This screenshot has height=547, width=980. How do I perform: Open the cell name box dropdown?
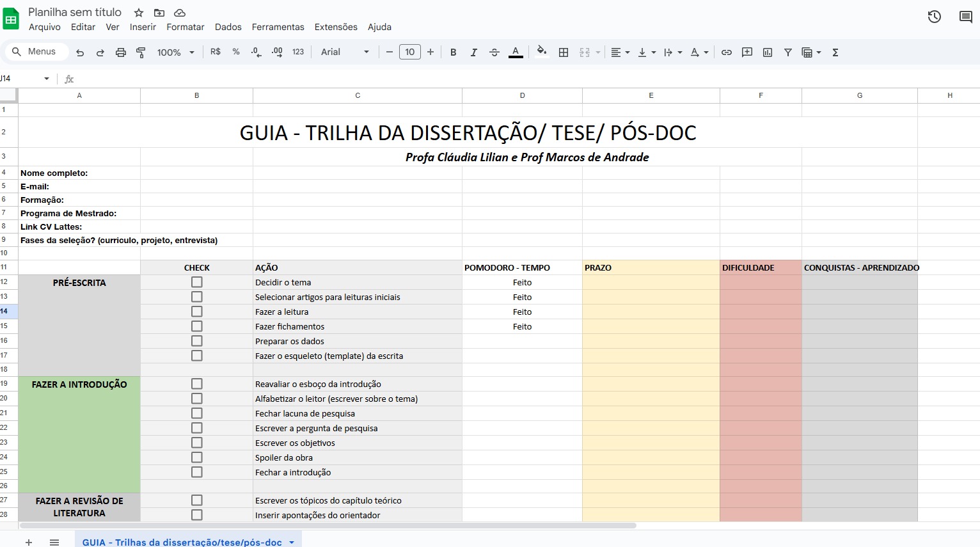(45, 78)
